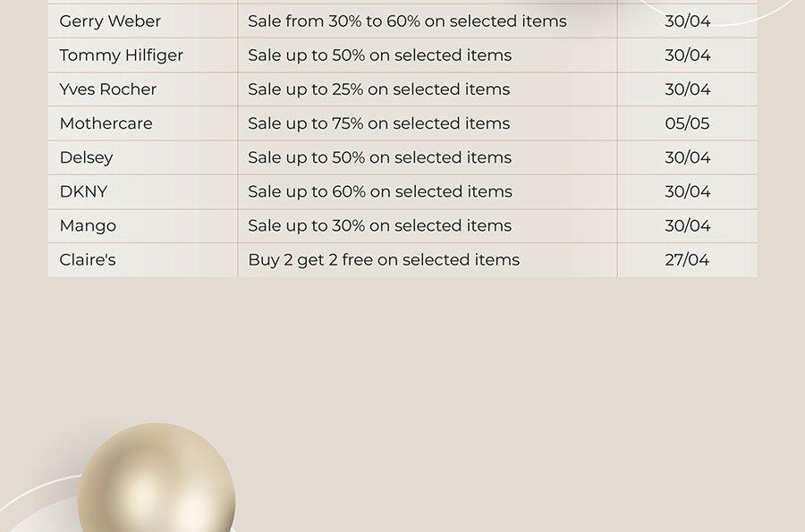
Task: Click the Mango brand cell
Action: 88,225
